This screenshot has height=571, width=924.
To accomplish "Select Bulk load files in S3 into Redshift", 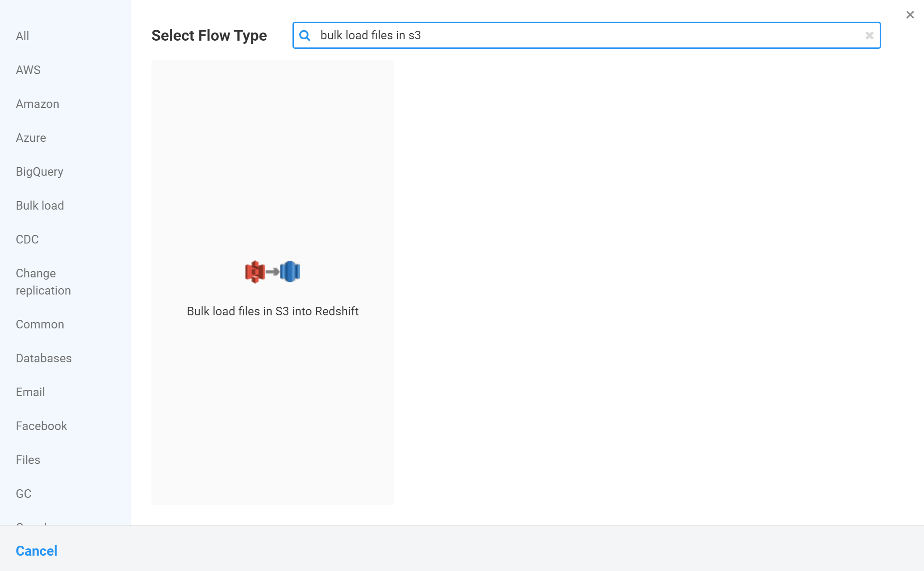I will coord(273,311).
